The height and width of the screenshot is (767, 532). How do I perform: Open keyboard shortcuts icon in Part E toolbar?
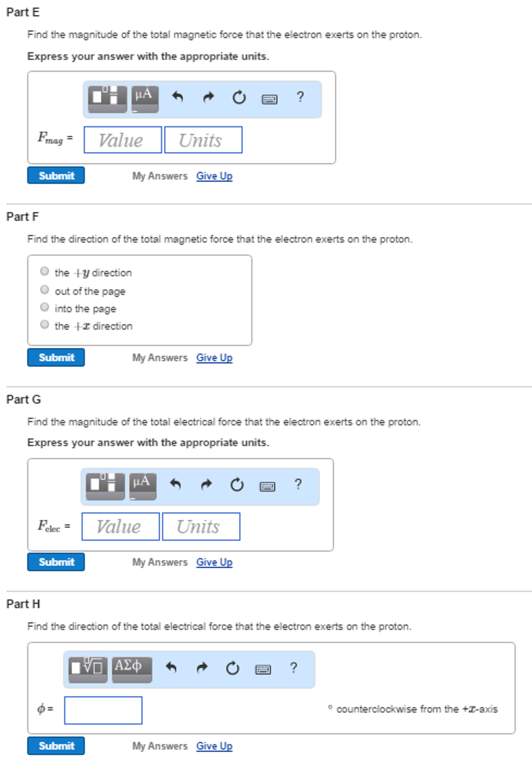click(x=269, y=99)
